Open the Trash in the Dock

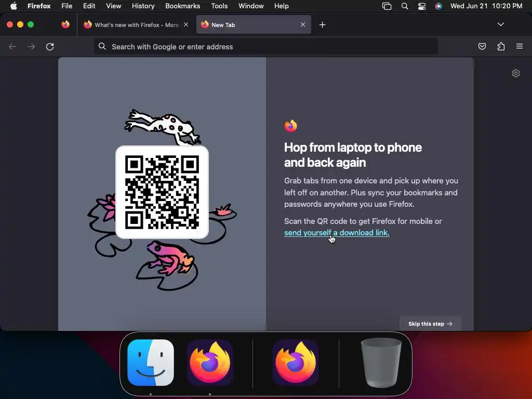coord(381,363)
